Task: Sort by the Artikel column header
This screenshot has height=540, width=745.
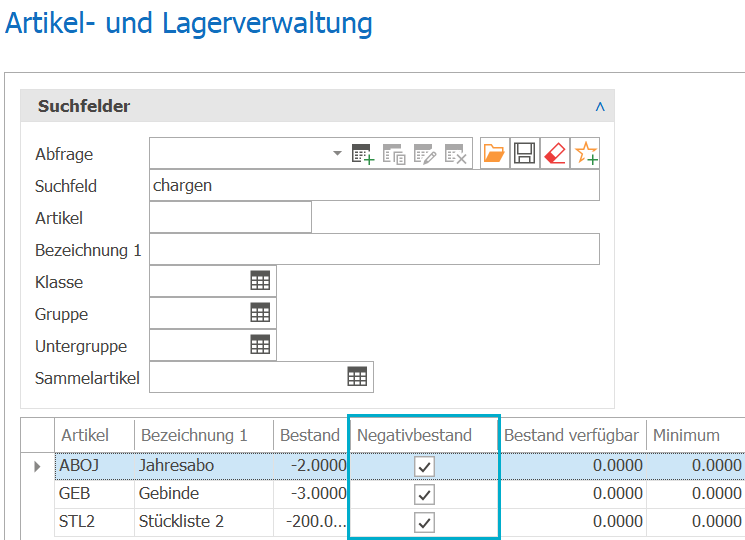Action: [94, 435]
